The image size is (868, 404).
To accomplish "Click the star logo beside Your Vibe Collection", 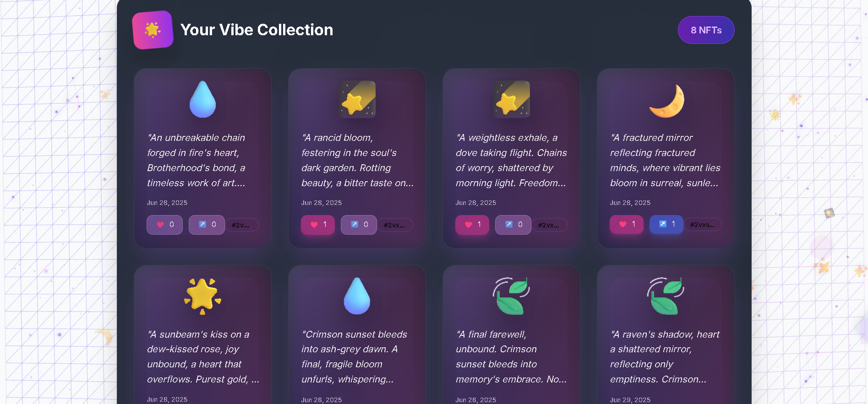I will click(153, 30).
